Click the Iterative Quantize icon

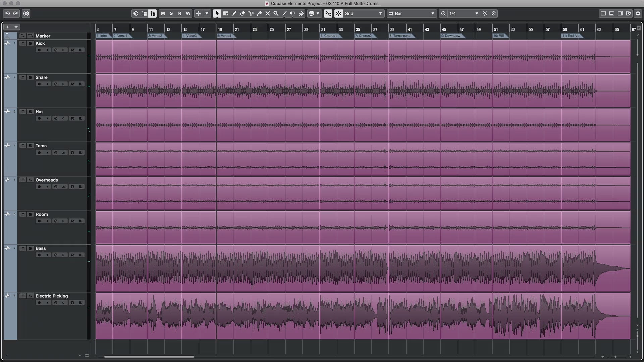point(485,13)
